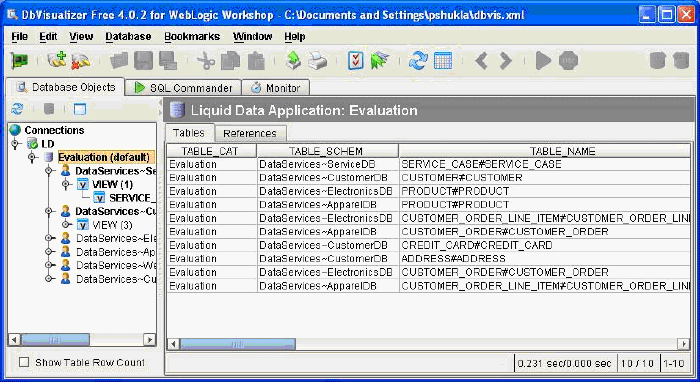This screenshot has width=700, height=382.
Task: Collapse the DataServices~Se schema node
Action: (49, 170)
